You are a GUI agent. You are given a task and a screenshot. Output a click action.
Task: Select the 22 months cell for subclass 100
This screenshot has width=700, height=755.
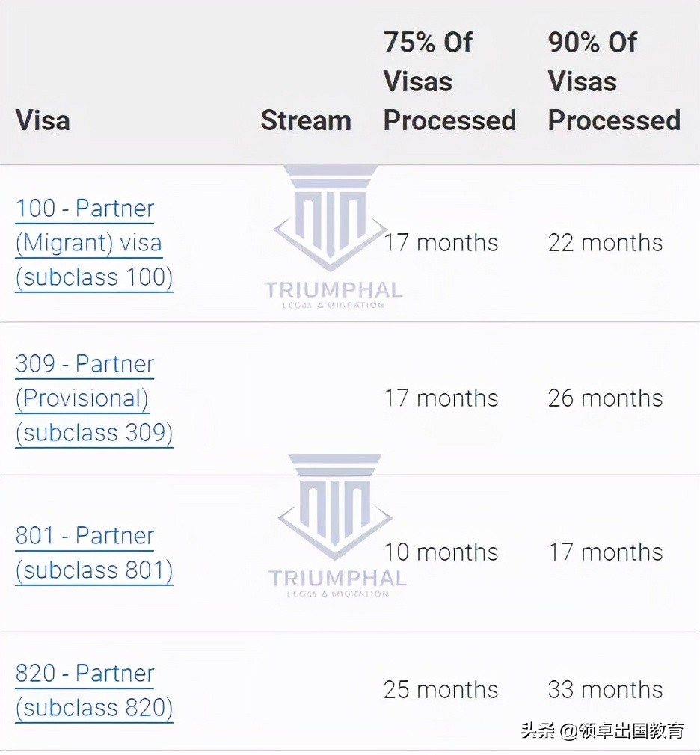click(606, 243)
